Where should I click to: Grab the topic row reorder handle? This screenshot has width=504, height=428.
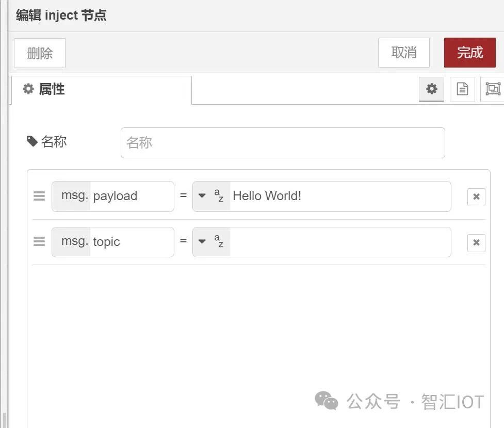39,241
